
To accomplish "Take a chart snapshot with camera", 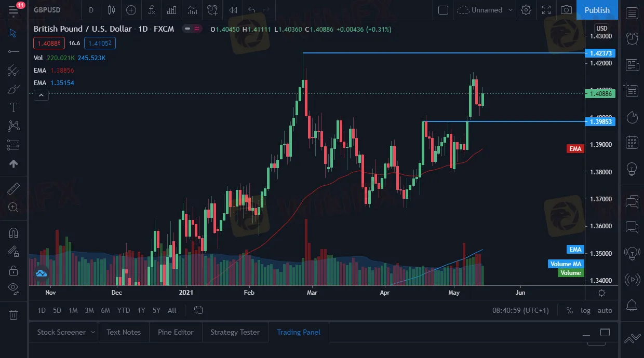I will coord(567,10).
